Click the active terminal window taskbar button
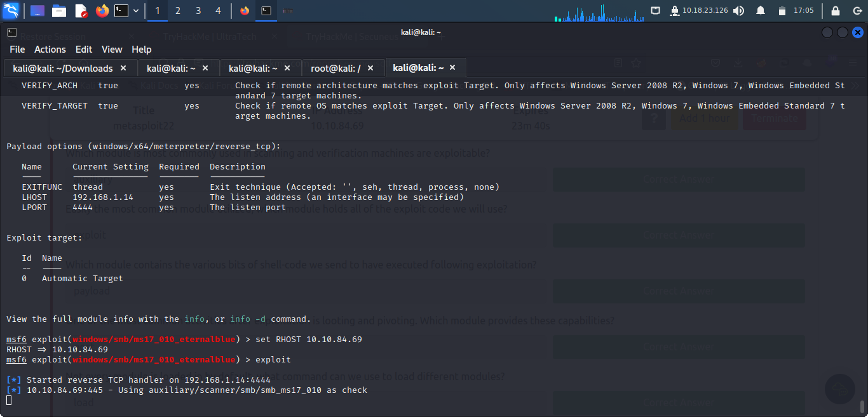 pyautogui.click(x=267, y=11)
